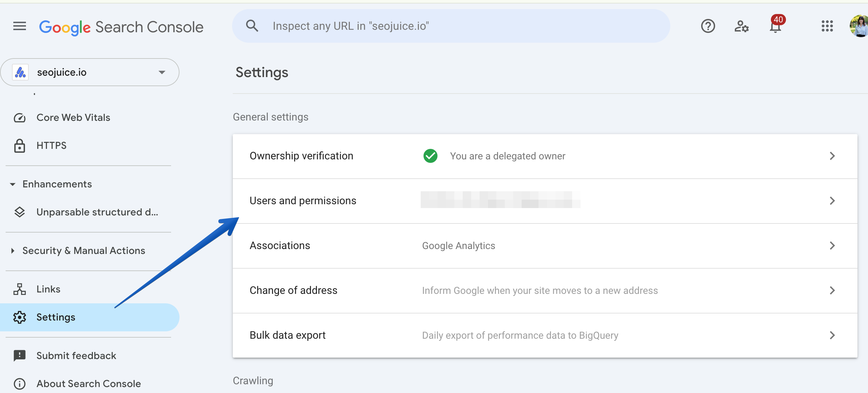Open notifications showing 40 alerts
868x393 pixels.
pos(774,26)
